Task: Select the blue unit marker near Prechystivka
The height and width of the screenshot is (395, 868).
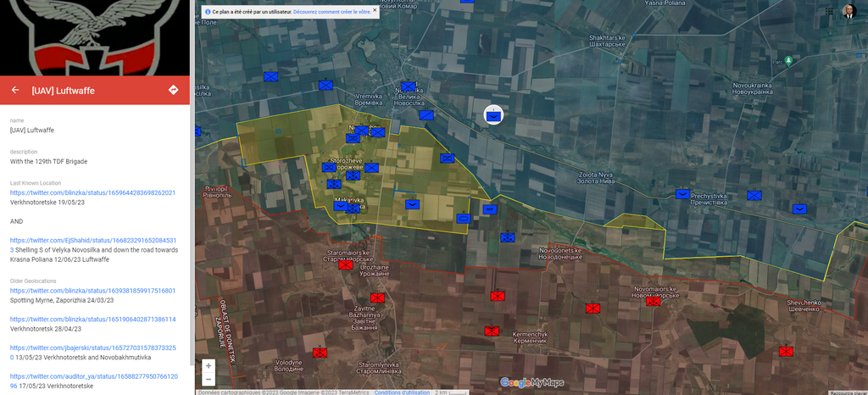Action: coord(682,194)
